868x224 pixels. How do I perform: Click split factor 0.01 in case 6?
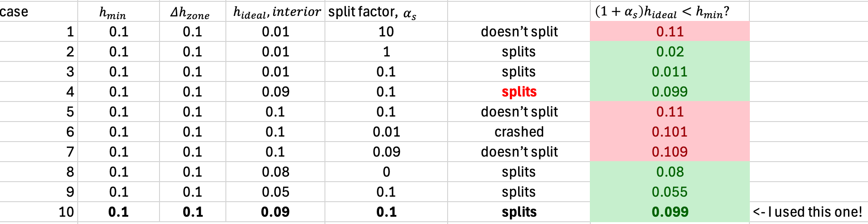tap(386, 132)
